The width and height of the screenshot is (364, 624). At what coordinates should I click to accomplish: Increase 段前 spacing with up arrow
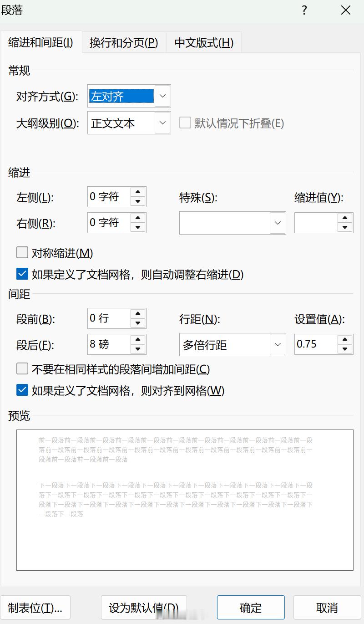click(x=138, y=314)
